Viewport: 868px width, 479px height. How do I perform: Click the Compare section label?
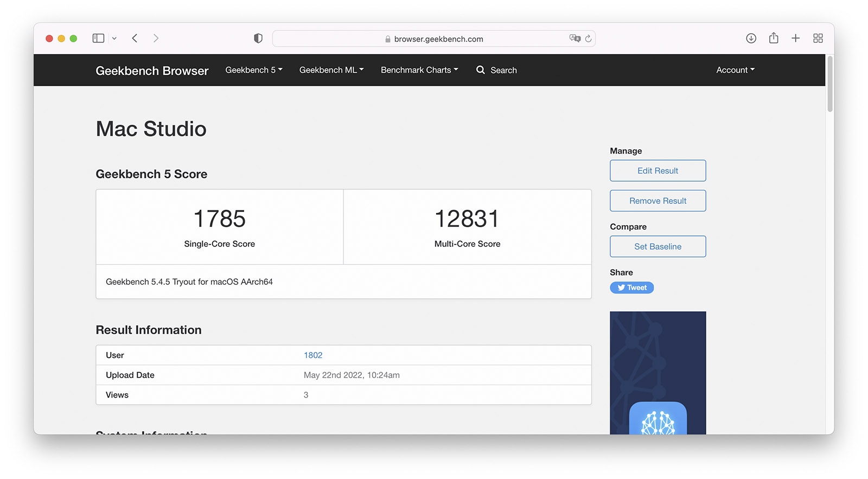[628, 227]
